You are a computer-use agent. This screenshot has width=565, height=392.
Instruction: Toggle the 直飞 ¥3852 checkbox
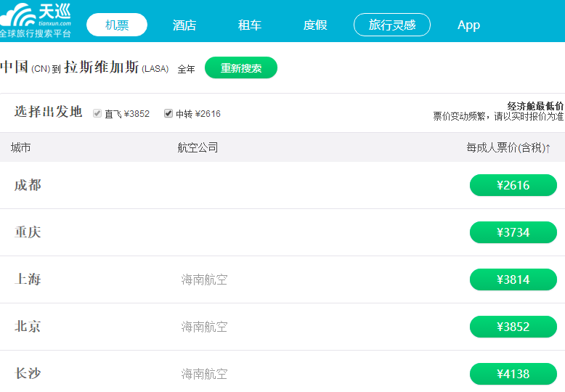(x=97, y=113)
